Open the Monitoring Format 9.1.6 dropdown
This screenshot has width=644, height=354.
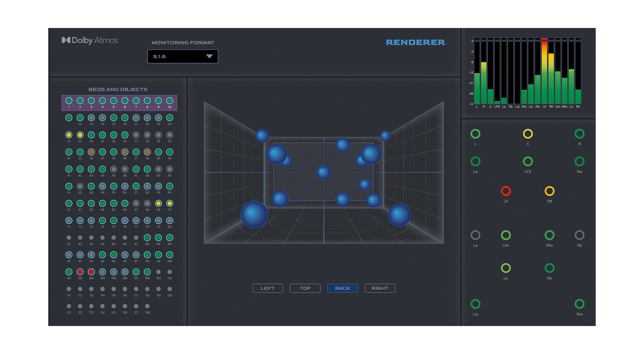(183, 56)
